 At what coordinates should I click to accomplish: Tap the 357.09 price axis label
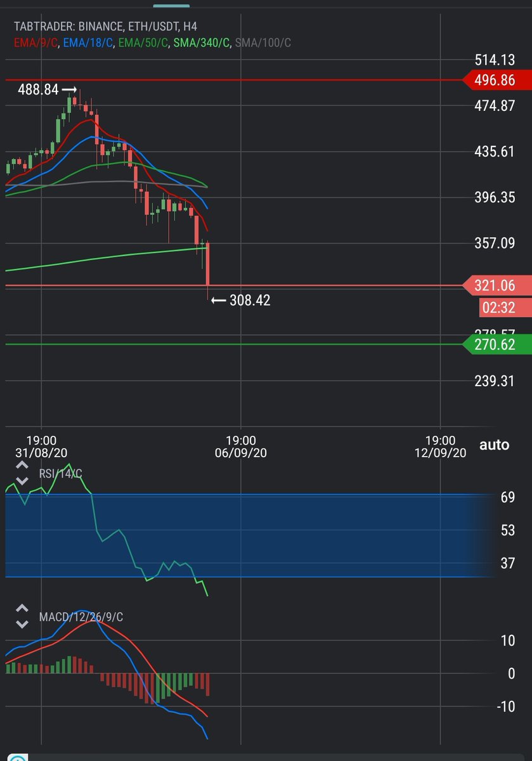(495, 243)
